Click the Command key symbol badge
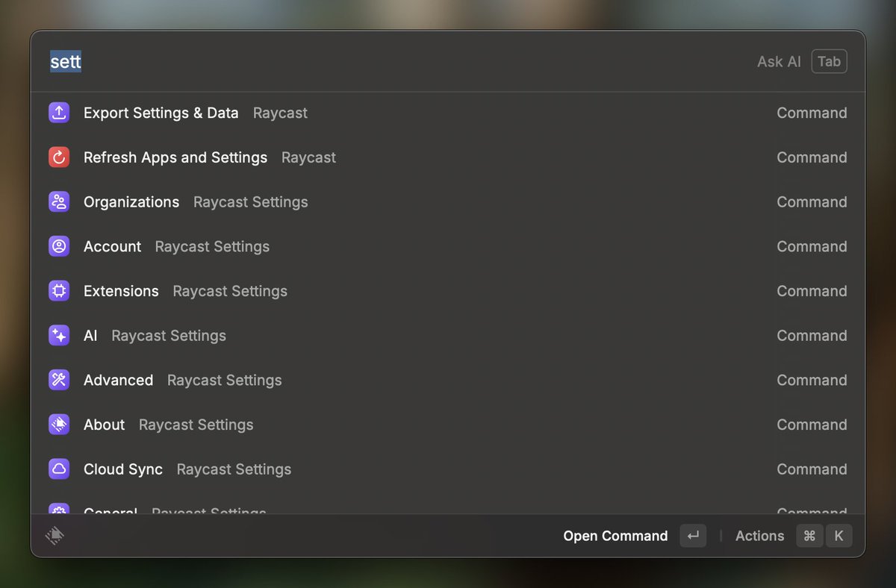Screen dimensions: 896x588 (x=810, y=536)
